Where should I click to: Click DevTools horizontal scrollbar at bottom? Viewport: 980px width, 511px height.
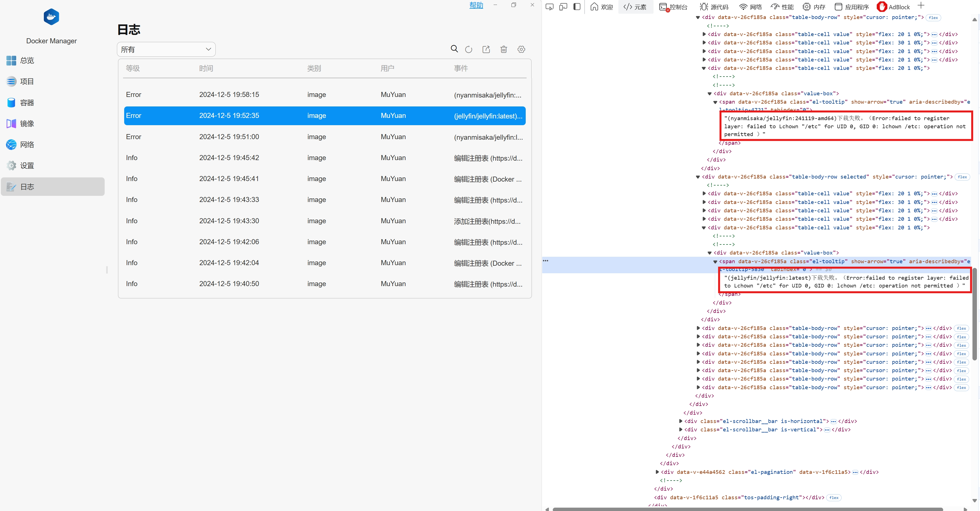click(747, 509)
